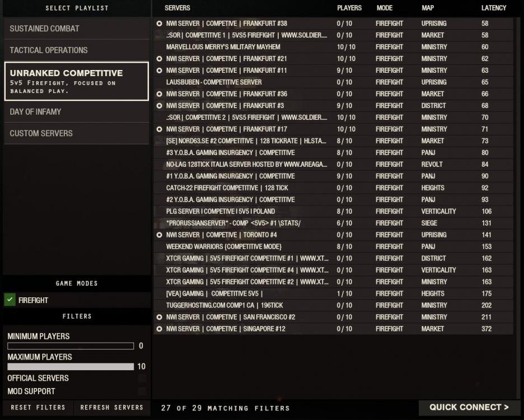The image size is (524, 420).
Task: Toggle the Mod Support filter checkbox
Action: point(142,391)
